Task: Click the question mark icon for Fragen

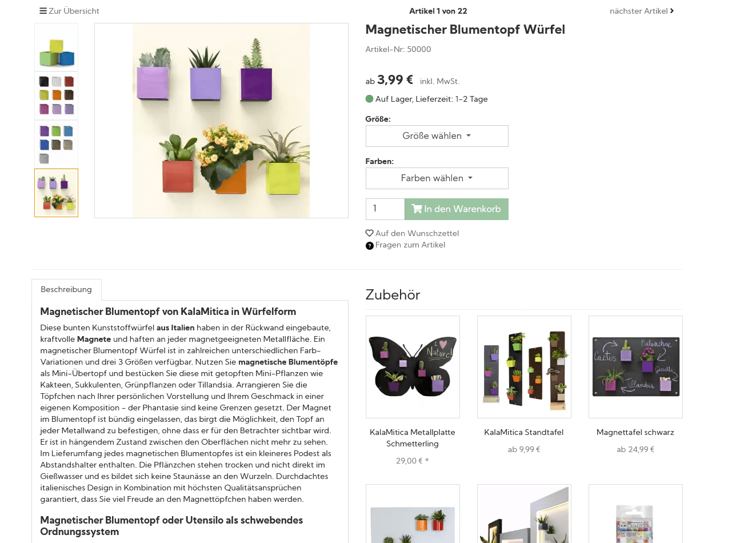Action: coord(369,246)
